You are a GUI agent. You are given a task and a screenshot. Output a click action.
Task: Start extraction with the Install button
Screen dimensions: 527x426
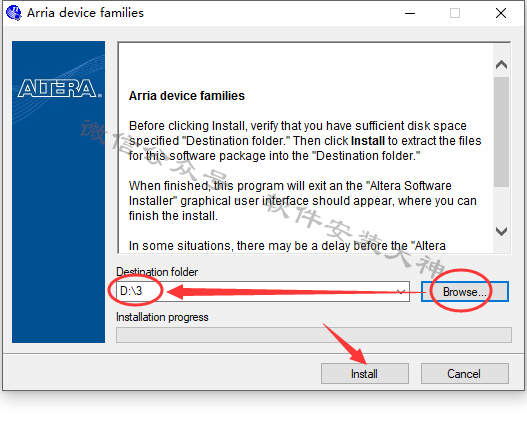pos(365,374)
